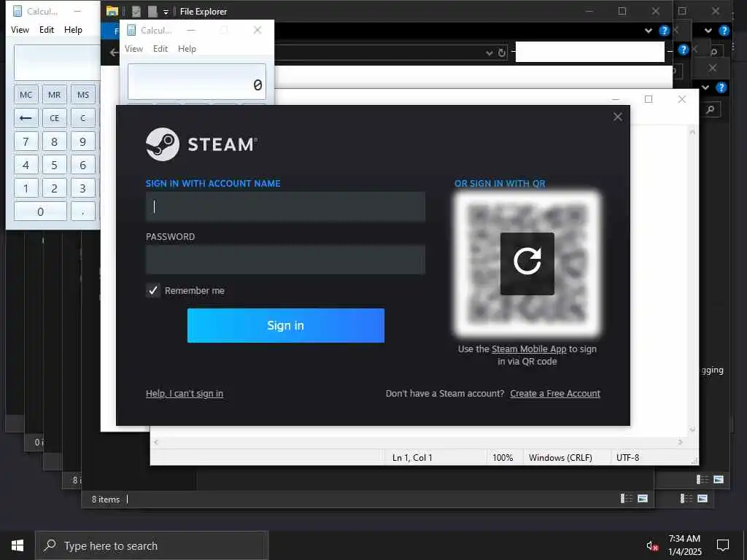Click digit 4 on the left Calculator

click(26, 165)
